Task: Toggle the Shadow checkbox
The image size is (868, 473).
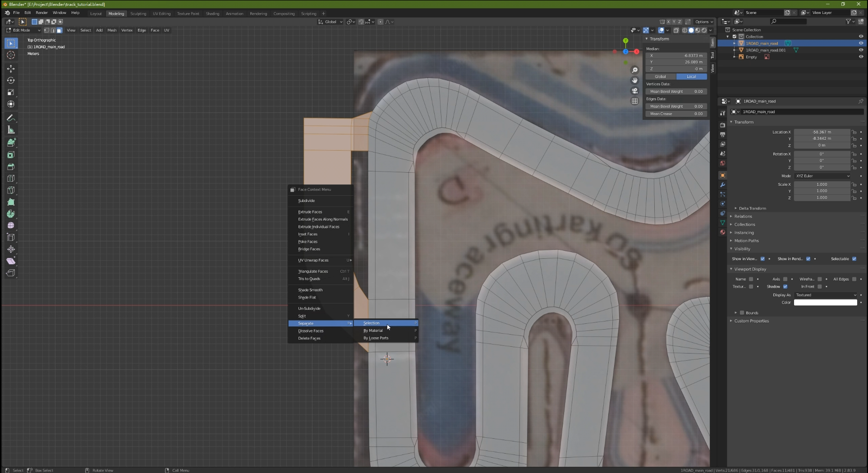Action: 785,287
